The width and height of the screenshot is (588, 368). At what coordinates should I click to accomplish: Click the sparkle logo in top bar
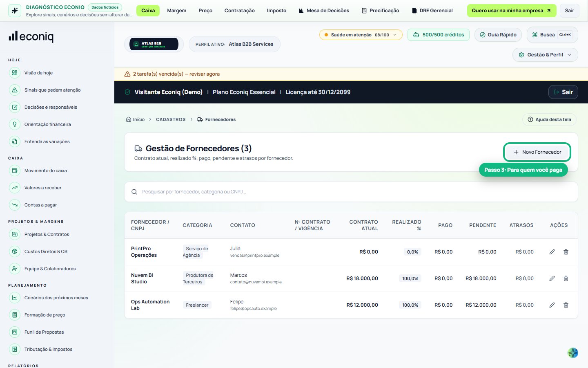click(15, 11)
